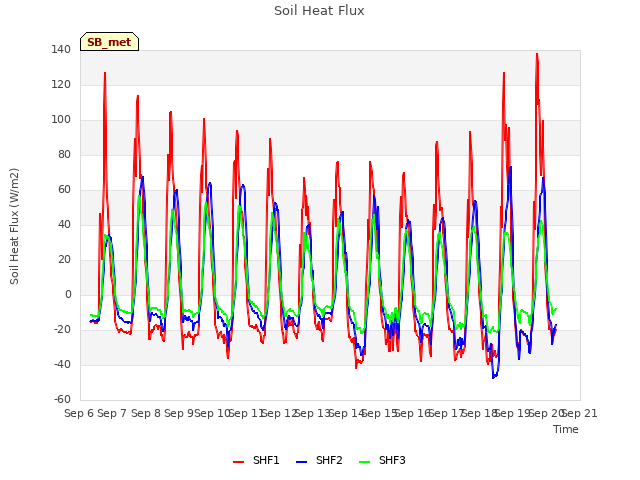
Task: Click the 80 y-axis tick label
Action: click(64, 154)
